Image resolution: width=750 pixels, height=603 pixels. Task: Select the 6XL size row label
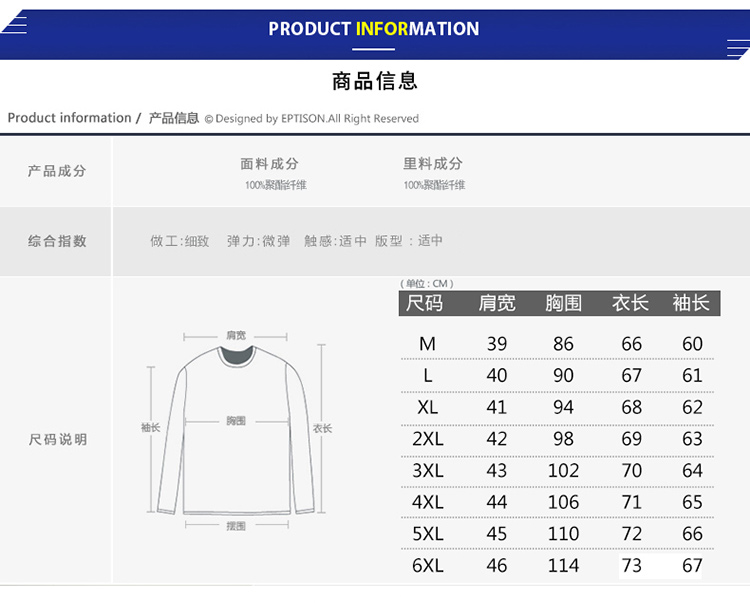[x=427, y=566]
